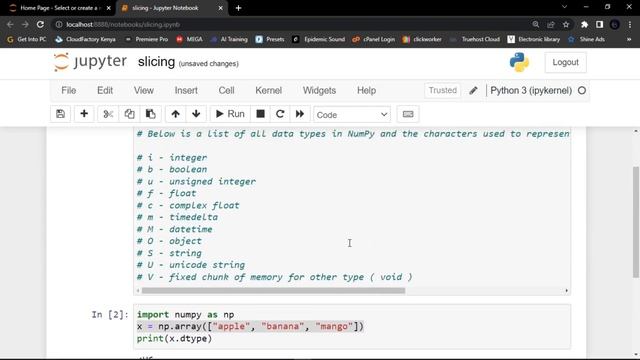Screen dimensions: 640x360
Task: Go back in browser history
Action: click(10, 24)
